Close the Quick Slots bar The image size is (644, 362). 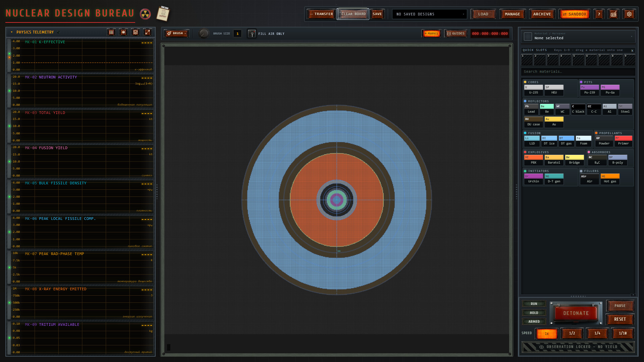pyautogui.click(x=632, y=50)
